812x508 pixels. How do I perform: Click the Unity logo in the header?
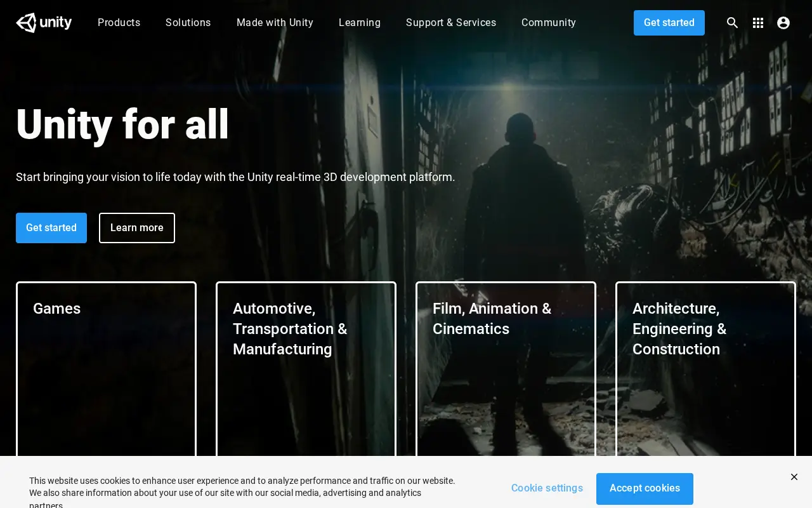tap(44, 23)
